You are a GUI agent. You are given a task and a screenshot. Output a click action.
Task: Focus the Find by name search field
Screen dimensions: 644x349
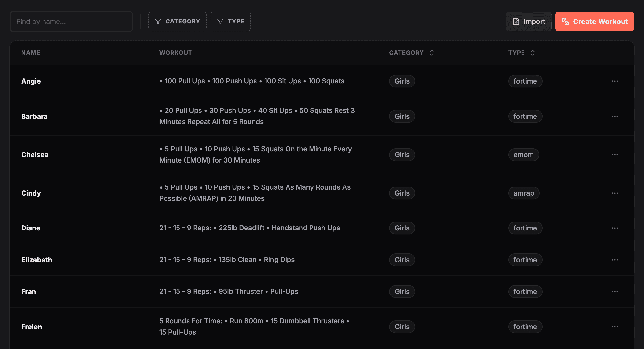[71, 22]
